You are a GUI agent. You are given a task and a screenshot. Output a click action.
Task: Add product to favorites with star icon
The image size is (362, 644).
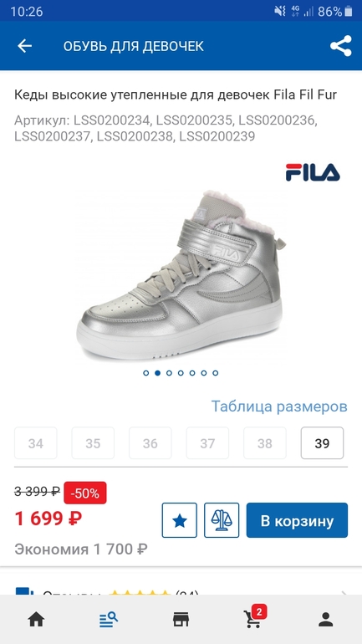pyautogui.click(x=180, y=520)
